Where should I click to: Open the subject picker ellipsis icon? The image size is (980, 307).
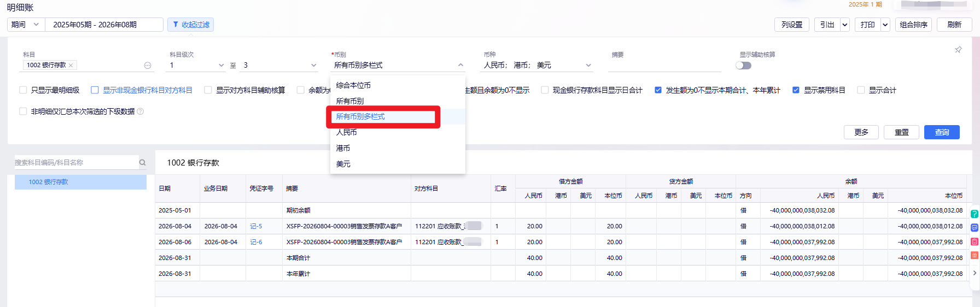coord(148,65)
